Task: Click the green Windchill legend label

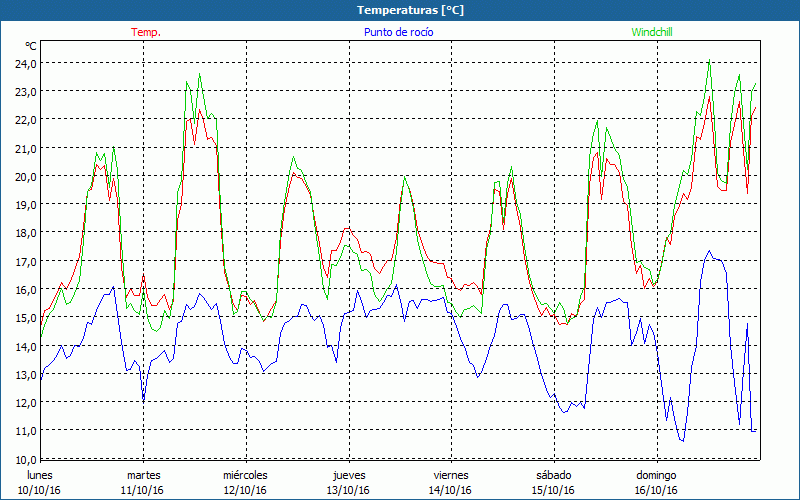Action: tap(651, 32)
